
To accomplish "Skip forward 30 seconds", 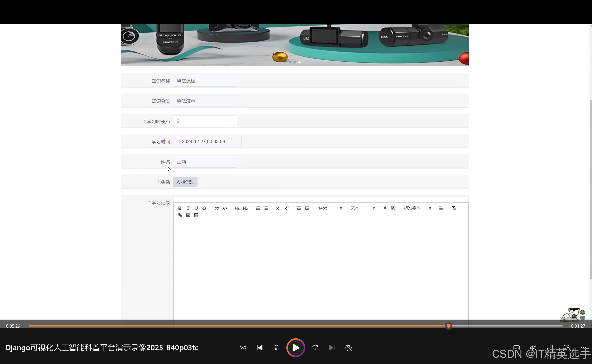I will [x=315, y=348].
